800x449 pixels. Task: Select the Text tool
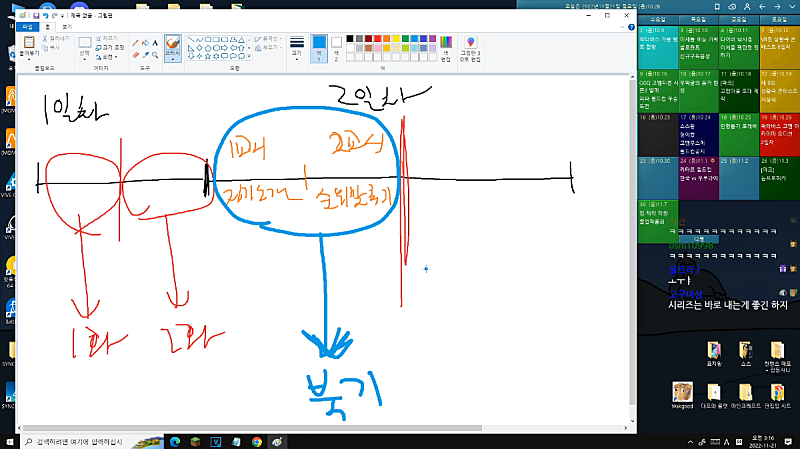(x=155, y=43)
